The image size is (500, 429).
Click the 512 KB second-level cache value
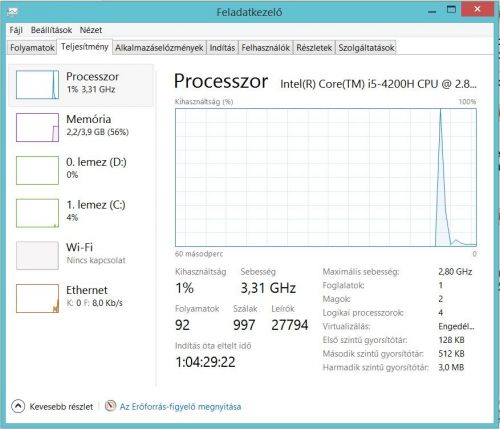tap(451, 354)
